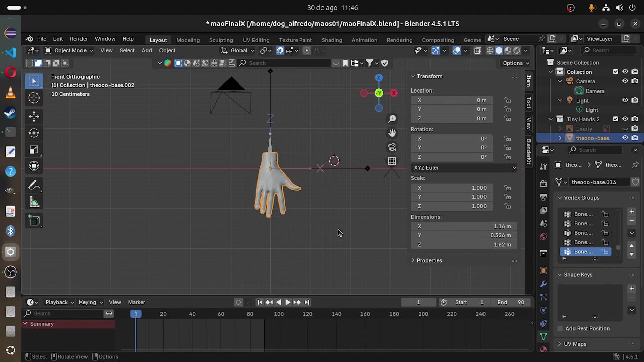Toggle visibility of Light collection
This screenshot has height=362, width=644.
click(625, 100)
